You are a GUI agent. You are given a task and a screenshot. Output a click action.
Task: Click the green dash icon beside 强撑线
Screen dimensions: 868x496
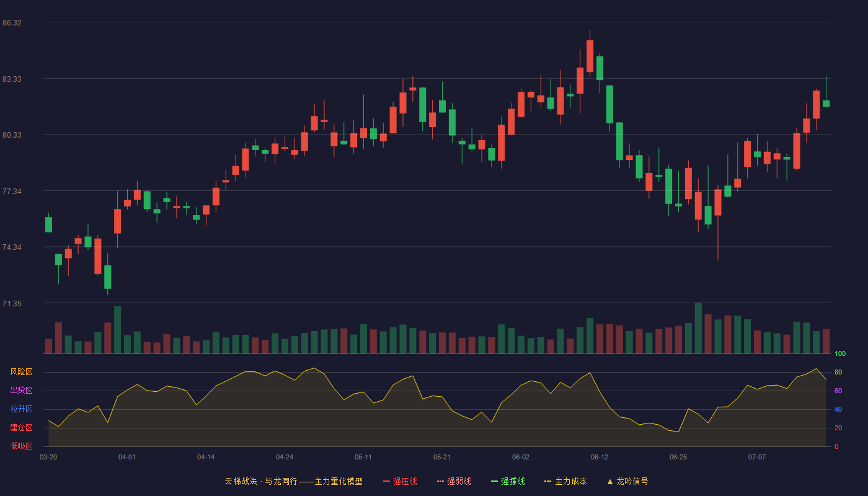click(494, 481)
